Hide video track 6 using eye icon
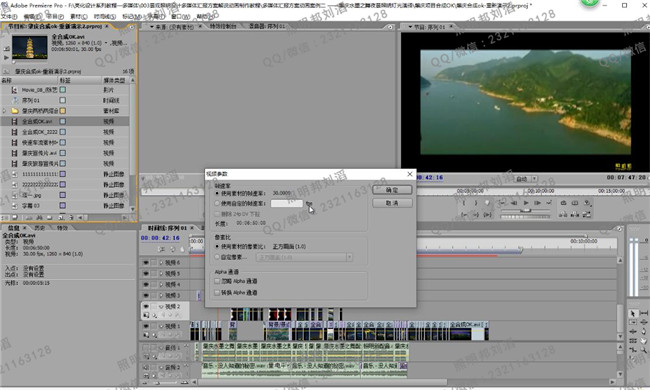 146,263
